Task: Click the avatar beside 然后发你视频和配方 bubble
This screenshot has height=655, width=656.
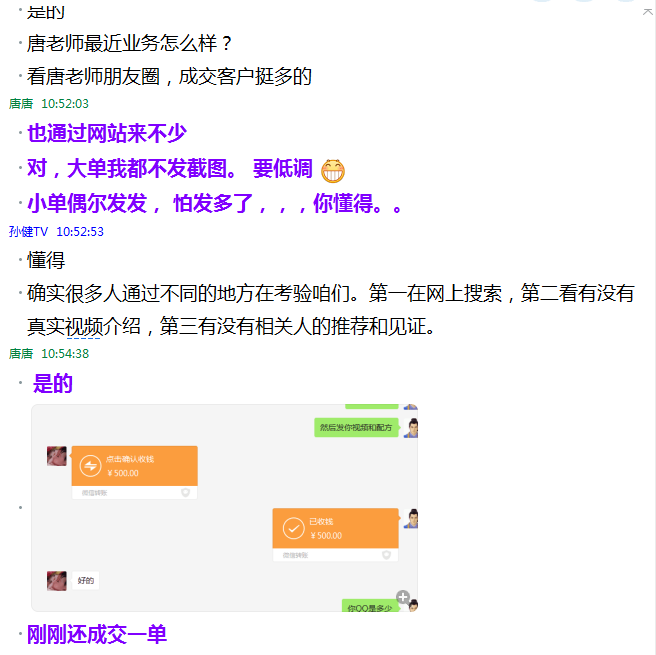Action: coord(411,428)
